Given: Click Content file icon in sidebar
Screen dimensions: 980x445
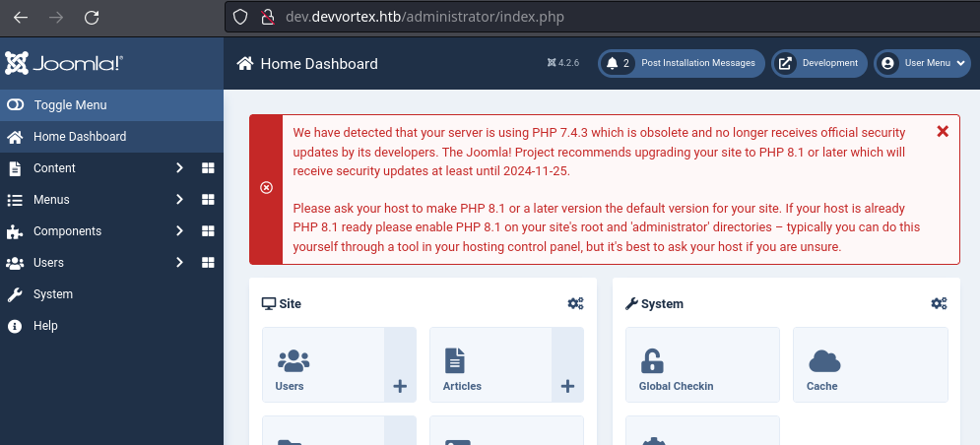Looking at the screenshot, I should coord(15,168).
